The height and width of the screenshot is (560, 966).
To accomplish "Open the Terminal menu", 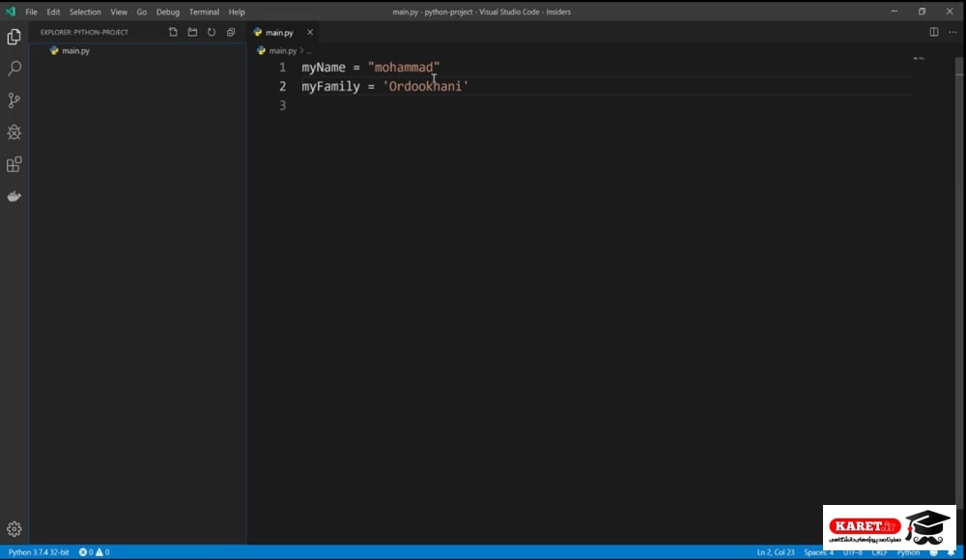I will click(x=204, y=12).
